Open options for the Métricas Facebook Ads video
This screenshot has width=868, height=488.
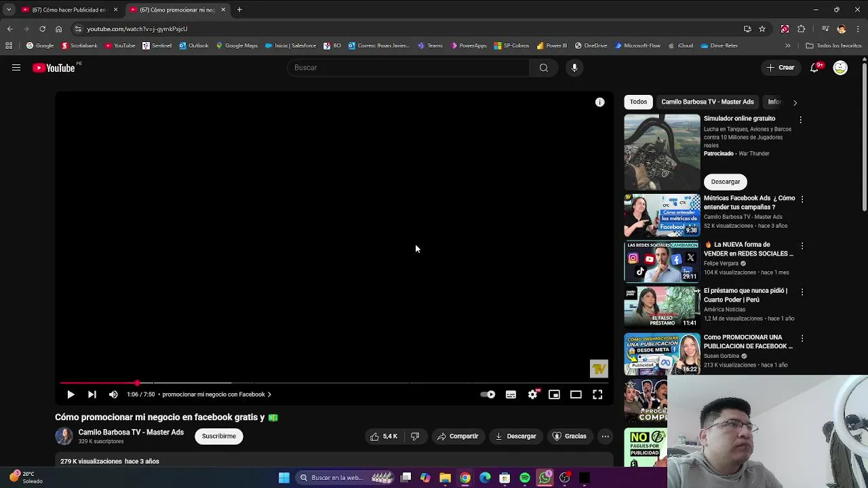click(x=802, y=199)
